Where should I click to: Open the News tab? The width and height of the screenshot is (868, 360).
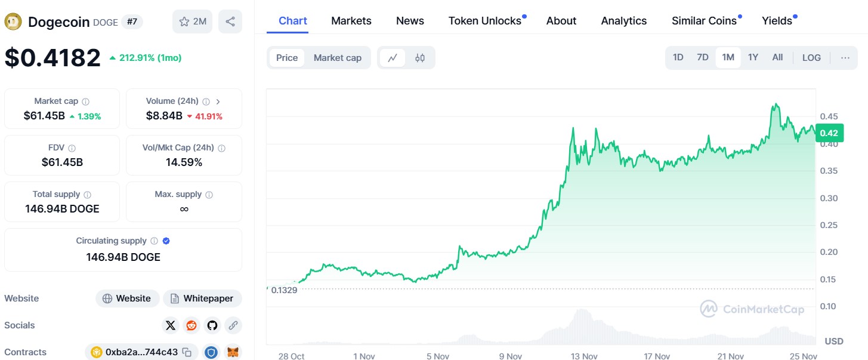[410, 21]
